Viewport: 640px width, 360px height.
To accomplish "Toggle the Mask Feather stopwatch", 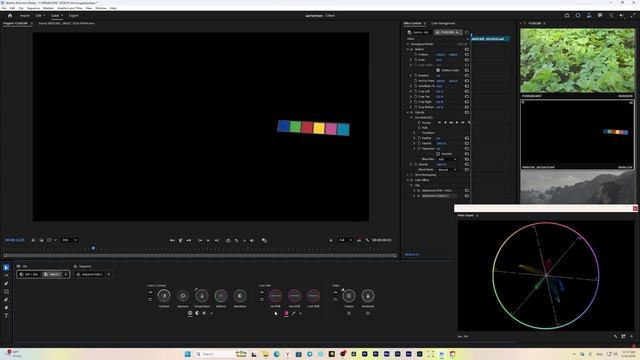I will click(419, 138).
